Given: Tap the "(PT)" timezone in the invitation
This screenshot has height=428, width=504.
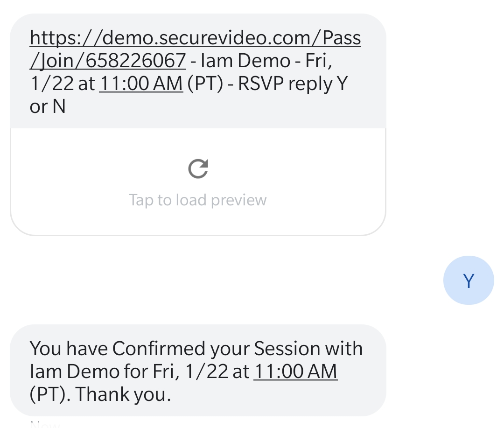Looking at the screenshot, I should (205, 84).
